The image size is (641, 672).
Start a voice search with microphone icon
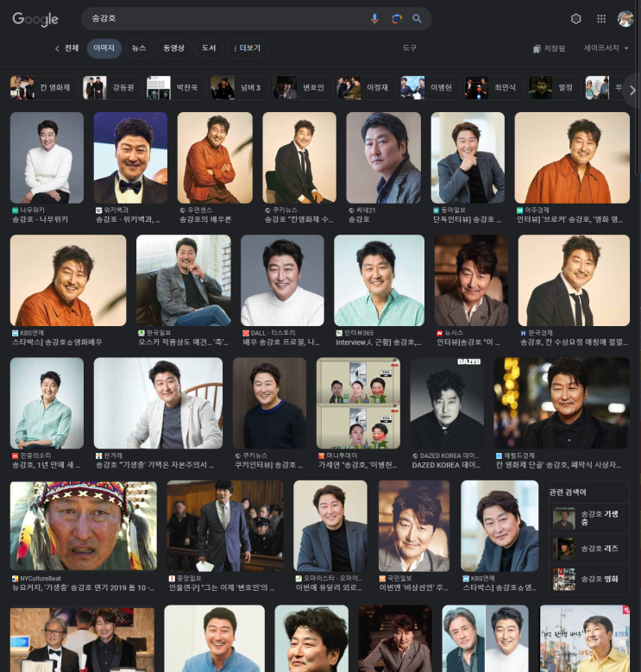click(374, 18)
